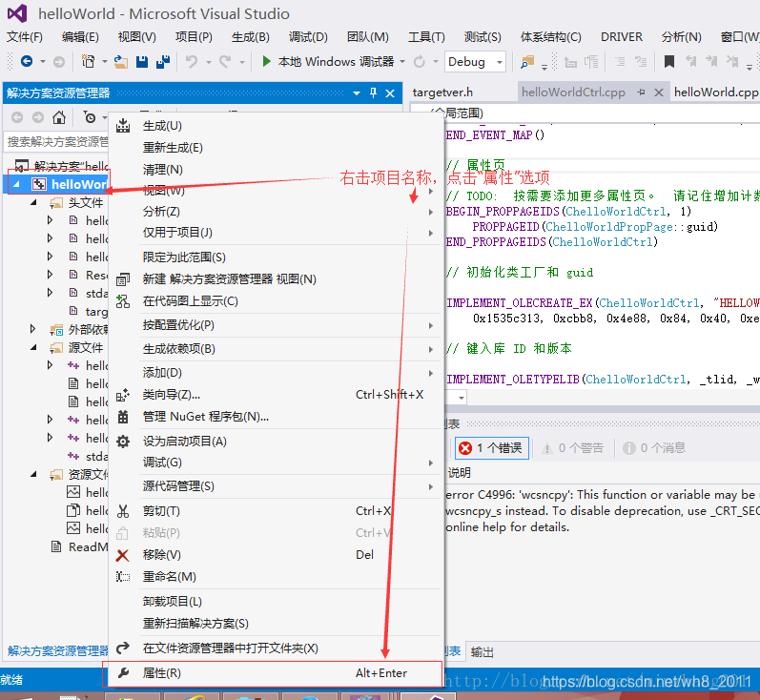Open the 调试(G) submenu
This screenshot has width=760, height=700.
[x=276, y=463]
